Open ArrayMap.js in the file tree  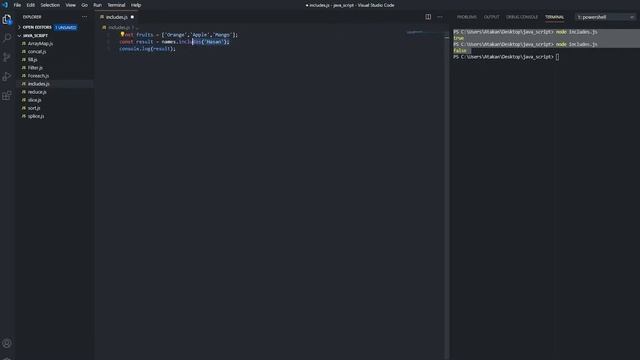(x=40, y=43)
